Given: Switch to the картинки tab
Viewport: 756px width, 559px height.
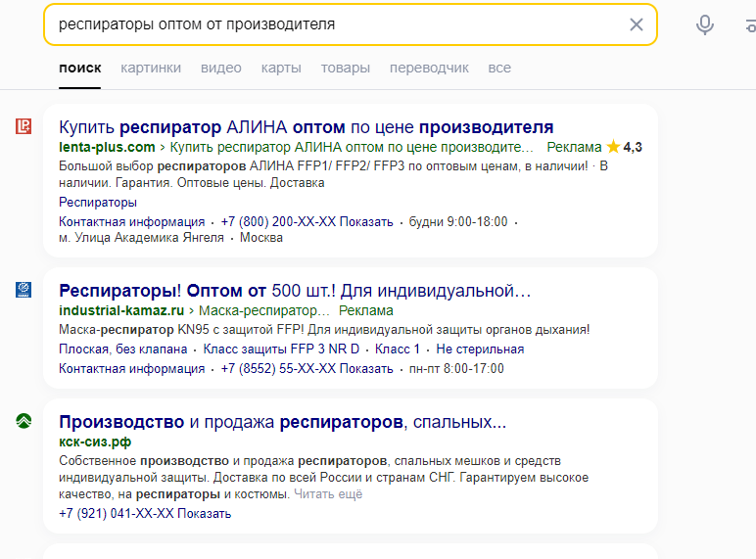Looking at the screenshot, I should coord(151,68).
